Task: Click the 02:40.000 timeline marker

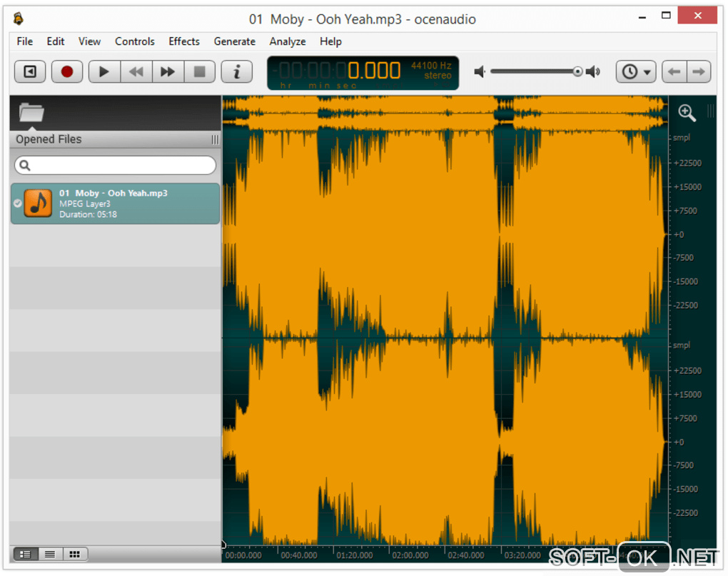Action: (466, 555)
